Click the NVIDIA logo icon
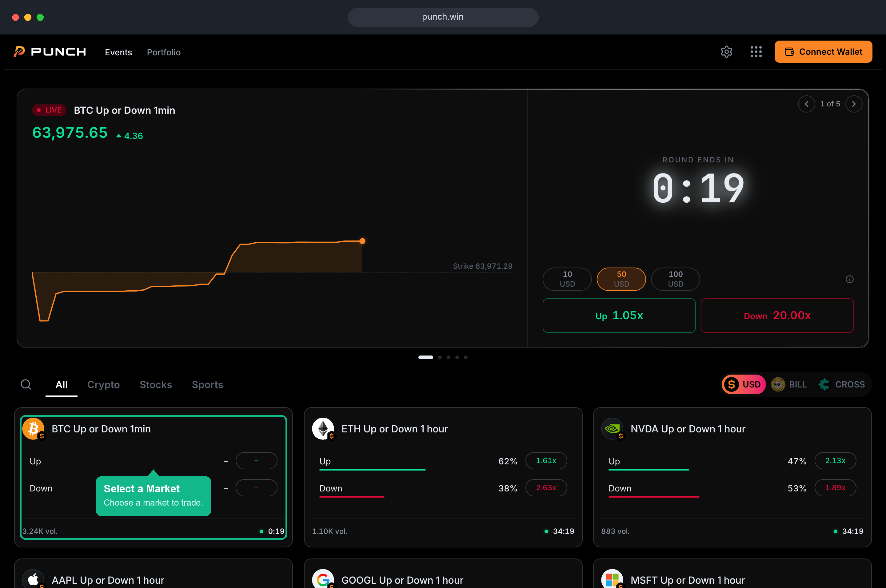The height and width of the screenshot is (588, 886). tap(612, 428)
